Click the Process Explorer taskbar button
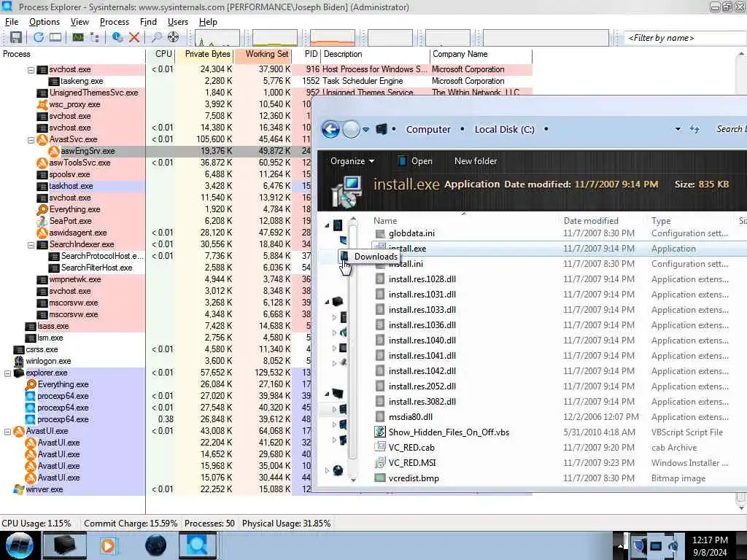 click(197, 545)
